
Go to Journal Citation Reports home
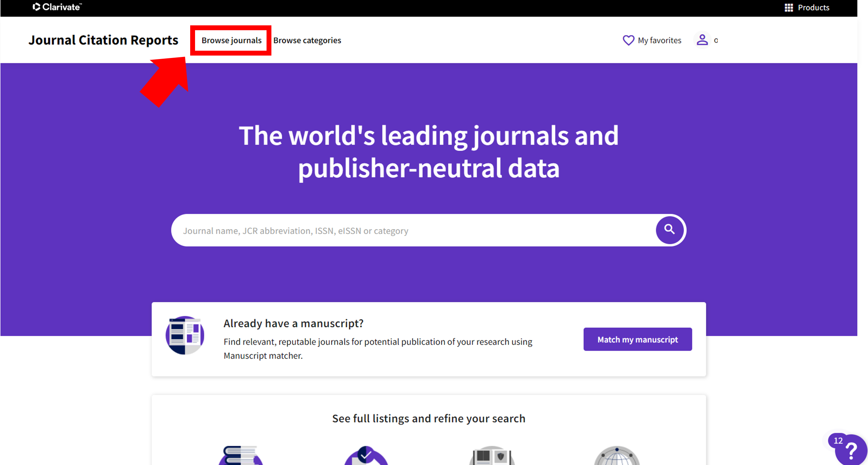[103, 40]
